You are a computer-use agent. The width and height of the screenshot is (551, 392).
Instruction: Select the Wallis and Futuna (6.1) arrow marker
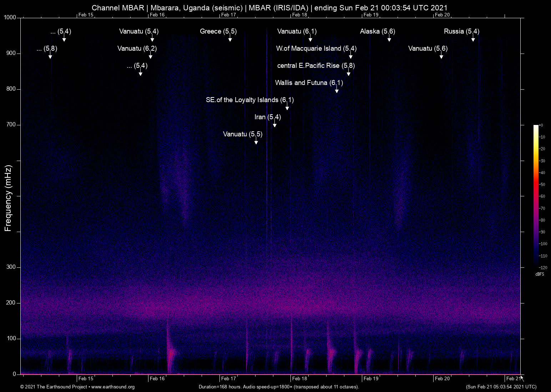coord(337,90)
